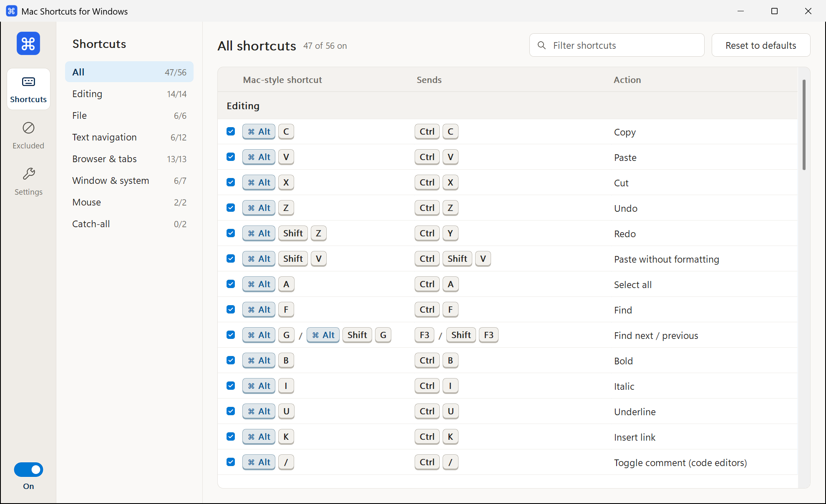826x504 pixels.
Task: Uncheck the Copy shortcut checkbox
Action: [x=231, y=131]
